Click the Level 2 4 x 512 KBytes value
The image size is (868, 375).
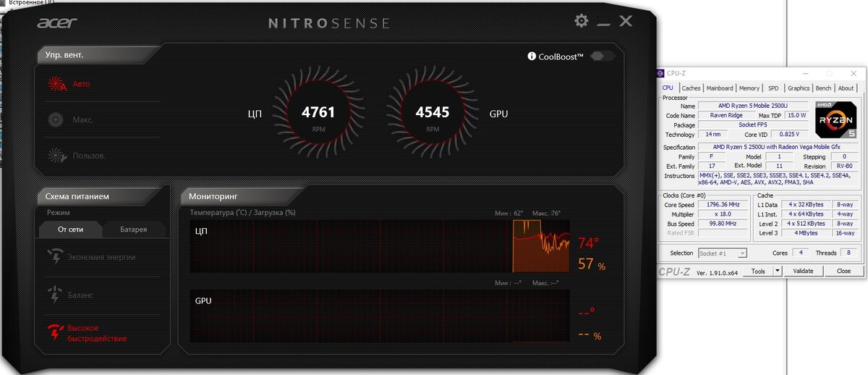click(x=804, y=224)
